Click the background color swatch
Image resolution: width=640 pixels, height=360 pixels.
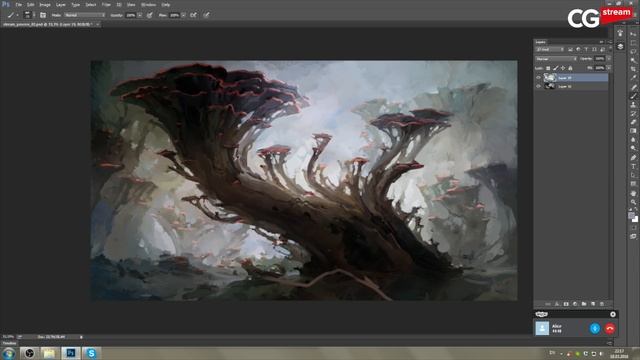pos(636,220)
